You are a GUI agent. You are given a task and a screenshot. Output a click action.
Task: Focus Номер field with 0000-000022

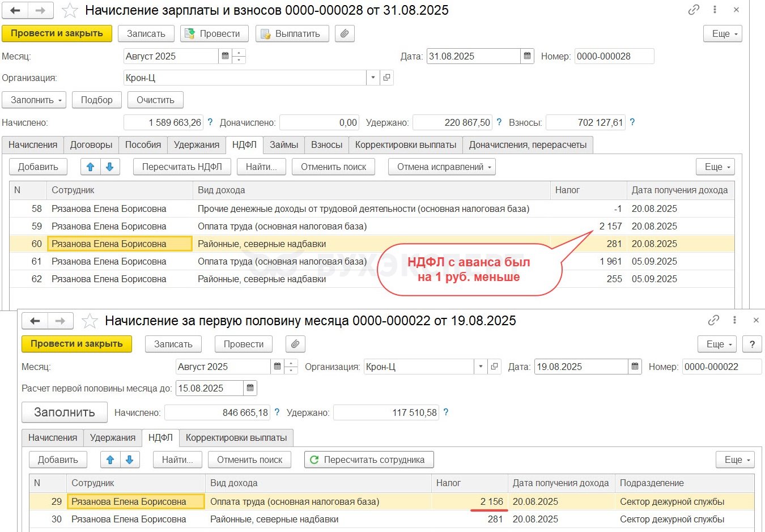(x=722, y=367)
